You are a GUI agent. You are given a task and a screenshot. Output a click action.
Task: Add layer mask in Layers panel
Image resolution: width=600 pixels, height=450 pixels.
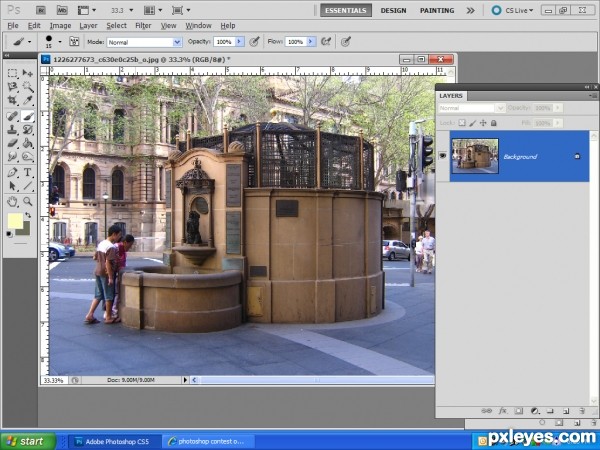(x=519, y=411)
